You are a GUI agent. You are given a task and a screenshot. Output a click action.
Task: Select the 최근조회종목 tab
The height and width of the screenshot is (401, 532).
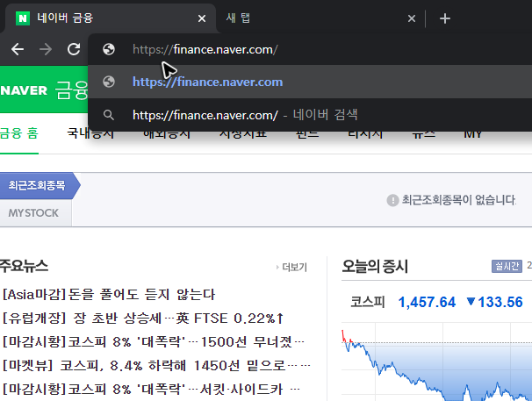(x=37, y=185)
